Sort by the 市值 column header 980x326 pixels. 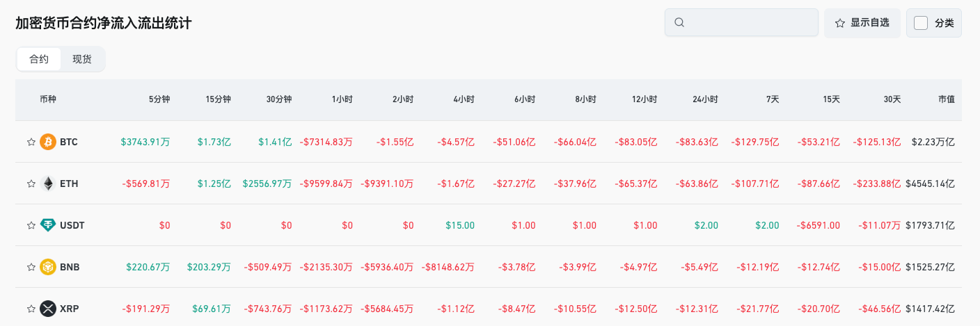[x=946, y=99]
